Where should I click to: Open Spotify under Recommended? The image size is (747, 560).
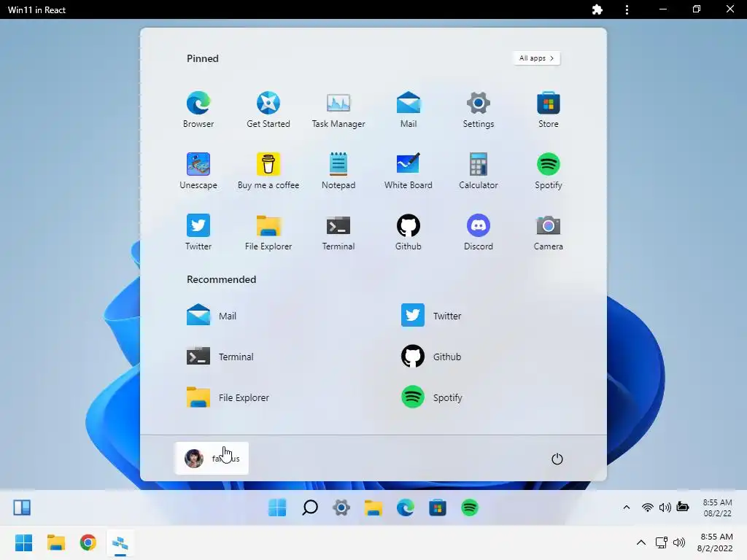[x=432, y=397]
